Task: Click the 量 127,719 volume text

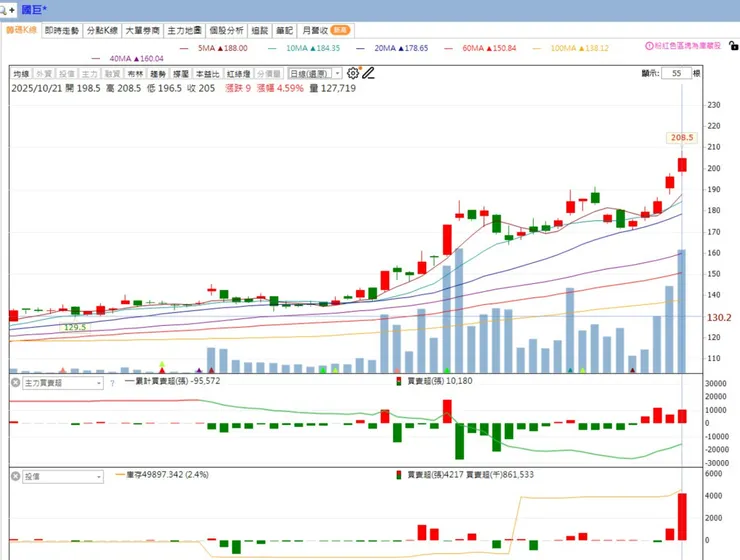Action: 332,88
